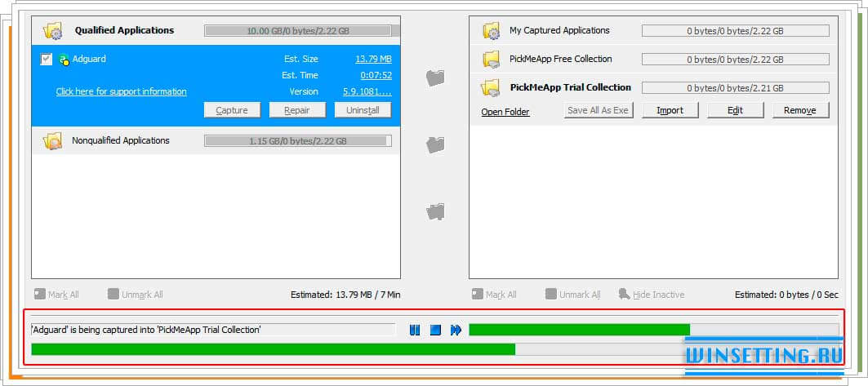Click the PickMeApp Trial Collection folder icon
This screenshot has width=868, height=386.
(491, 87)
